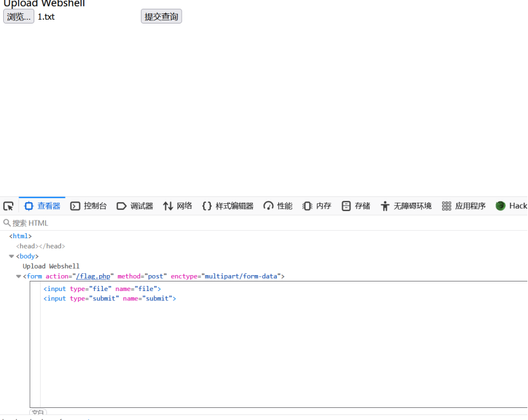This screenshot has height=420, width=528.
Task: Select the input type="file" node
Action: point(102,288)
